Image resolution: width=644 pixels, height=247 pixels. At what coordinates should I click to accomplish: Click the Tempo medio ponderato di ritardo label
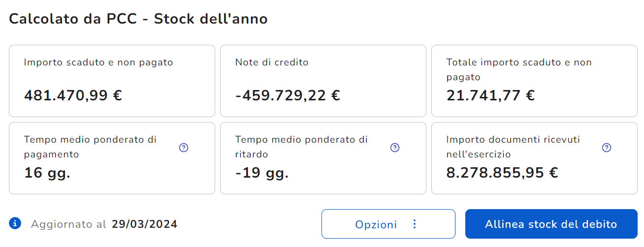301,147
